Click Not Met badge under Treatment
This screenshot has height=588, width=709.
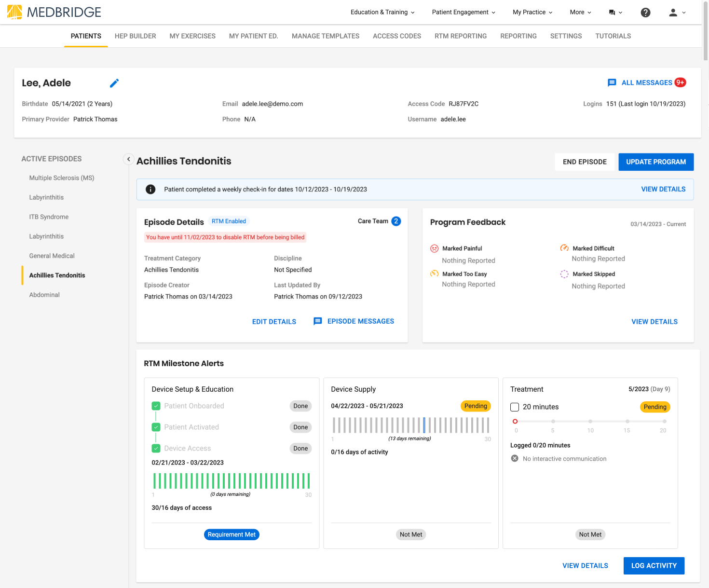[x=590, y=534]
